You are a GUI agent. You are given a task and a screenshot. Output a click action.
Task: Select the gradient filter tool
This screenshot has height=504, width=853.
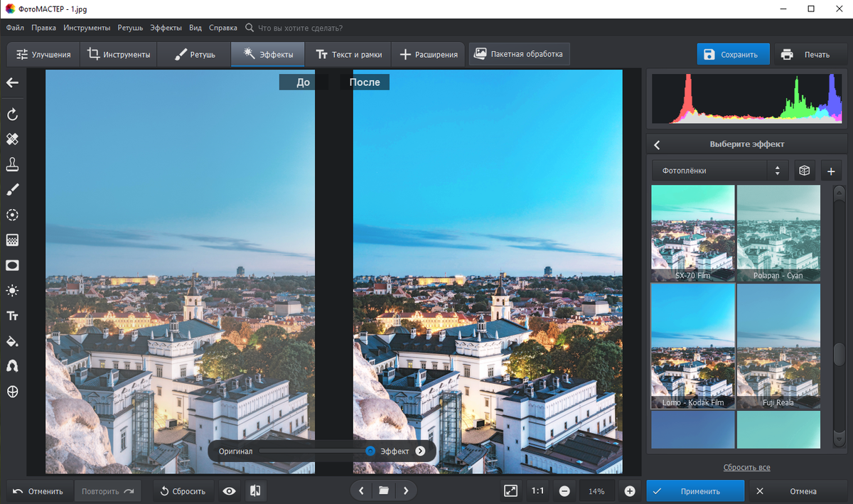pyautogui.click(x=12, y=240)
